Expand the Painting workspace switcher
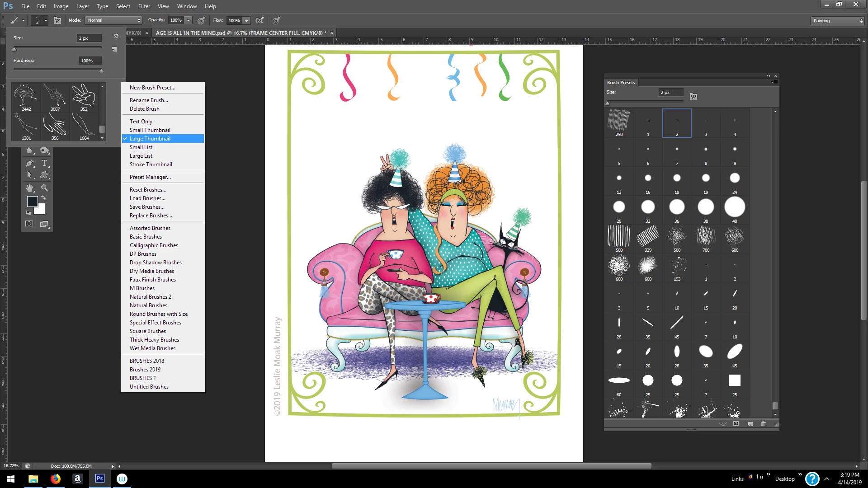 tap(837, 21)
